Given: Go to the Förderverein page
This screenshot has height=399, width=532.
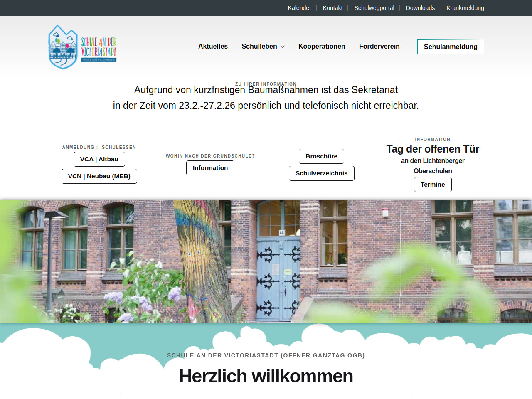Looking at the screenshot, I should click(x=379, y=47).
